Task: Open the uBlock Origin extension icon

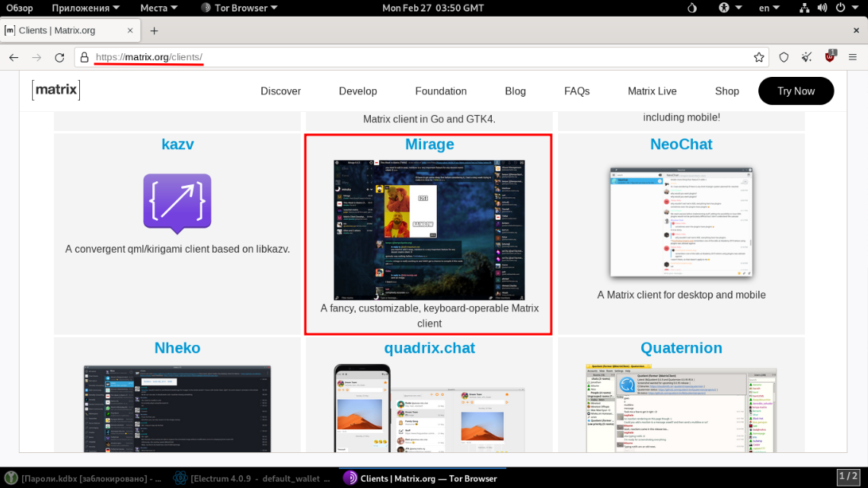Action: 830,56
